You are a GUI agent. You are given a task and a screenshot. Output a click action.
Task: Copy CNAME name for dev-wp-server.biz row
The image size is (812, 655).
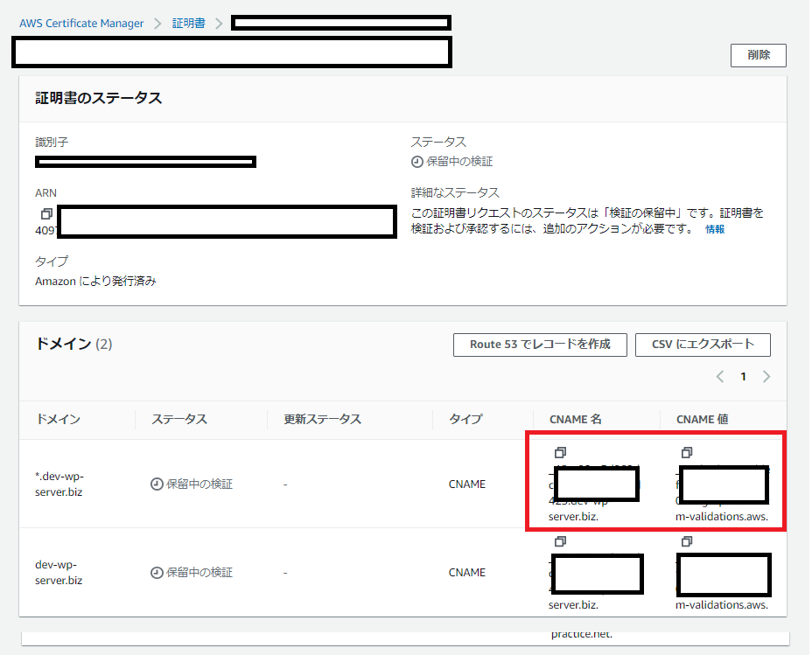pyautogui.click(x=560, y=542)
